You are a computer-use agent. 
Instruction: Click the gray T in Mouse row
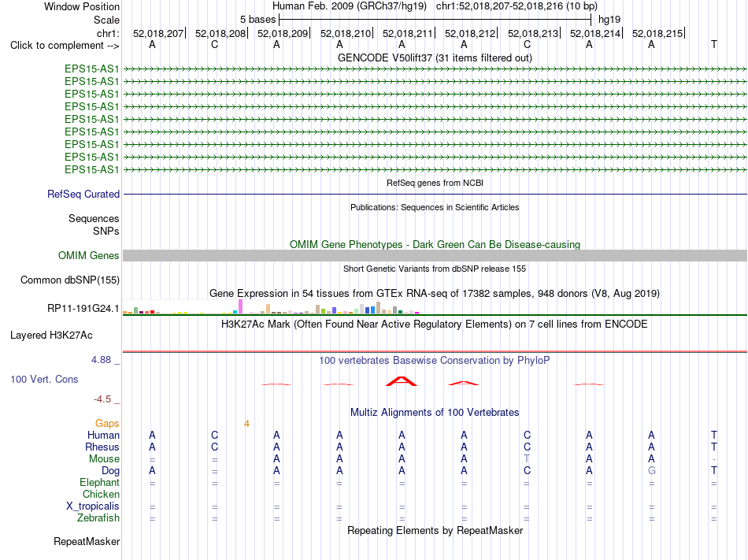(x=527, y=459)
